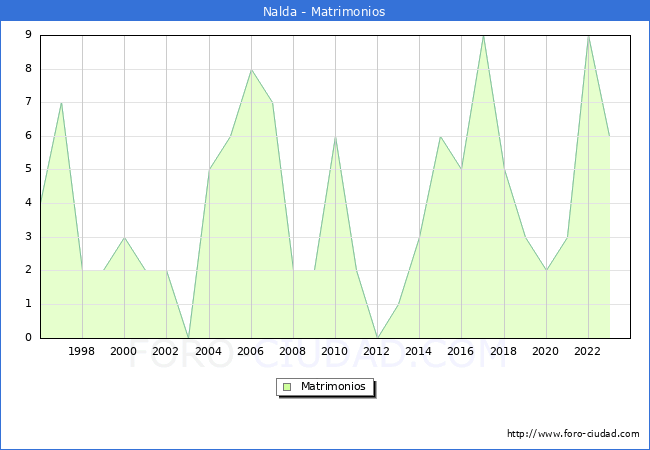The height and width of the screenshot is (450, 650).
Task: Select the 2006 peak data point at 8
Action: (251, 70)
